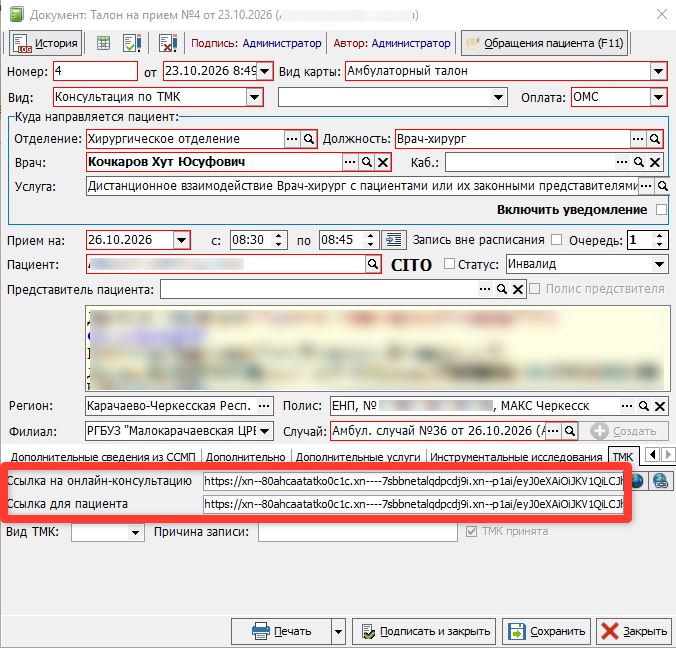Click the checklist with green checkmark icon
This screenshot has width=676, height=648.
click(x=131, y=43)
